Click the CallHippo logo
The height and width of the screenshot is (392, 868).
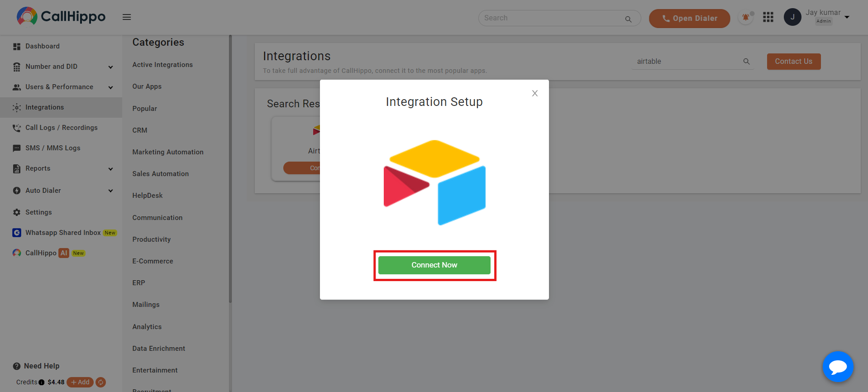pyautogui.click(x=61, y=17)
